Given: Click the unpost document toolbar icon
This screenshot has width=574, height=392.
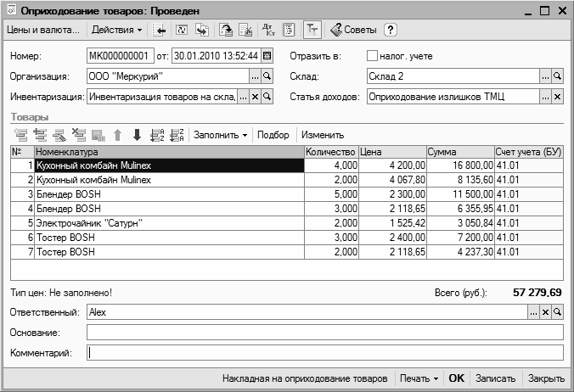Looking at the screenshot, I should [245, 30].
